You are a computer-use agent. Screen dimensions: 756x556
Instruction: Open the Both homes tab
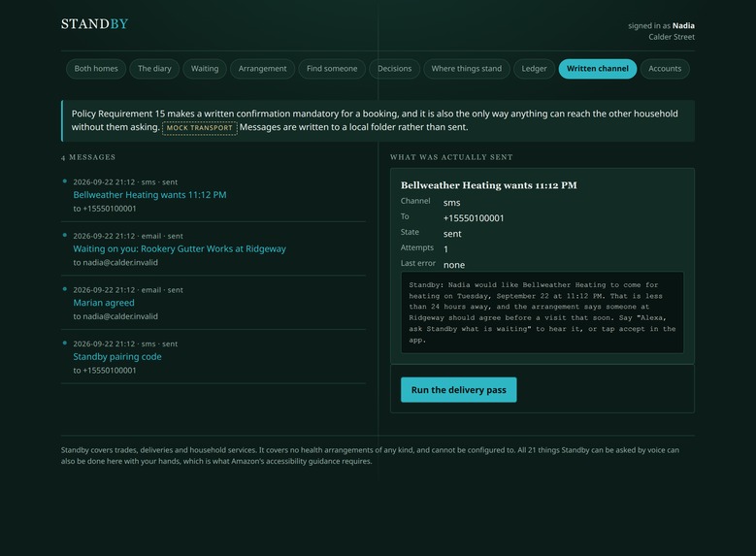coord(96,69)
